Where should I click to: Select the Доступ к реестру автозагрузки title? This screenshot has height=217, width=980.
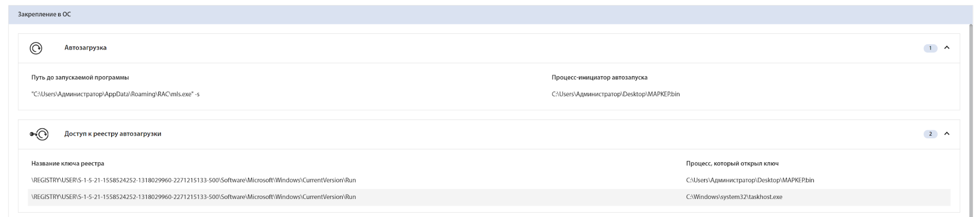(113, 134)
